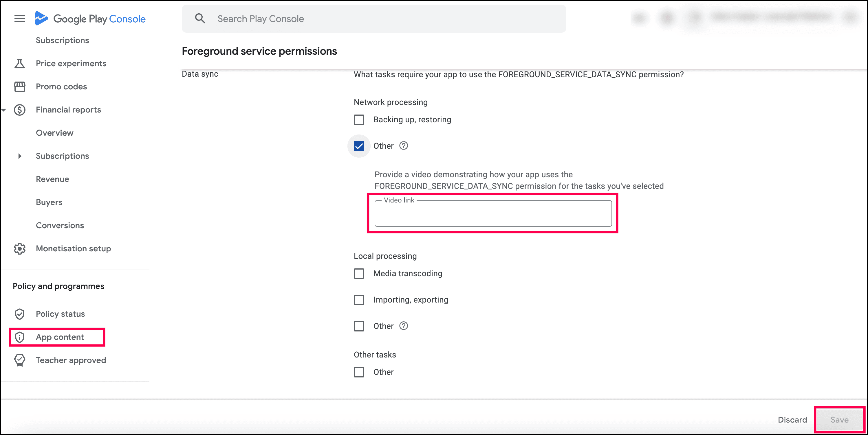Click the Discard button
This screenshot has height=435, width=868.
792,419
